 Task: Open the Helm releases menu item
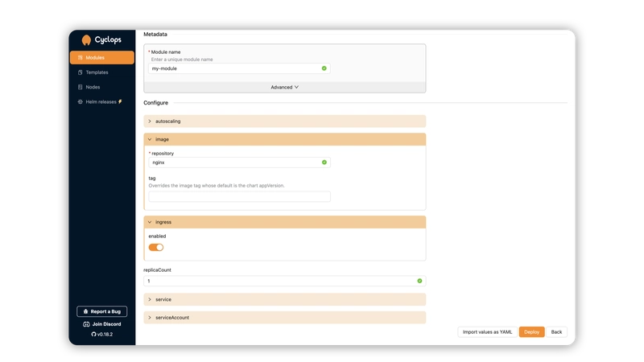101,101
